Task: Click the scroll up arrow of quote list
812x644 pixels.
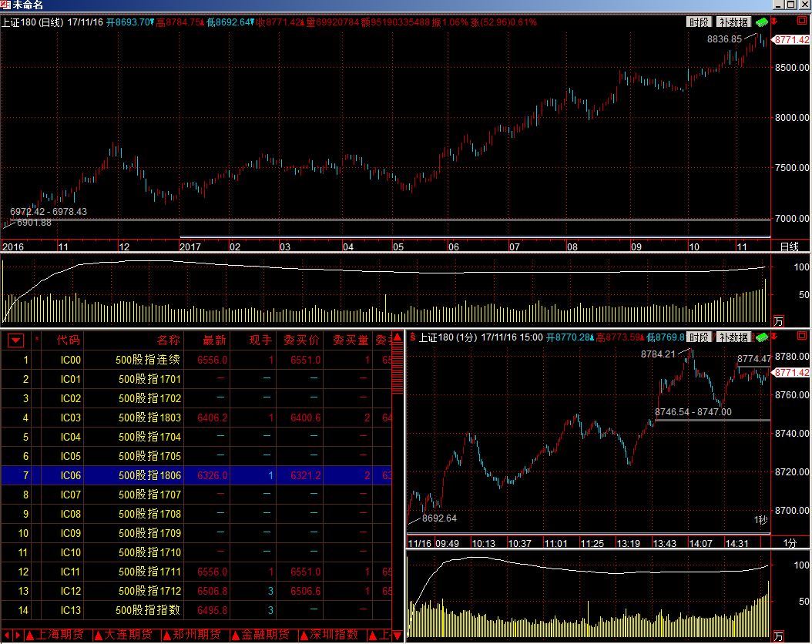Action: [x=398, y=338]
